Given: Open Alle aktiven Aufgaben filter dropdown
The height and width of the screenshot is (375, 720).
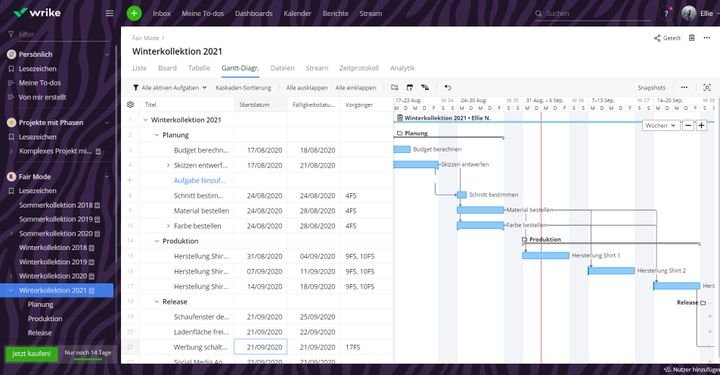Looking at the screenshot, I should point(170,88).
